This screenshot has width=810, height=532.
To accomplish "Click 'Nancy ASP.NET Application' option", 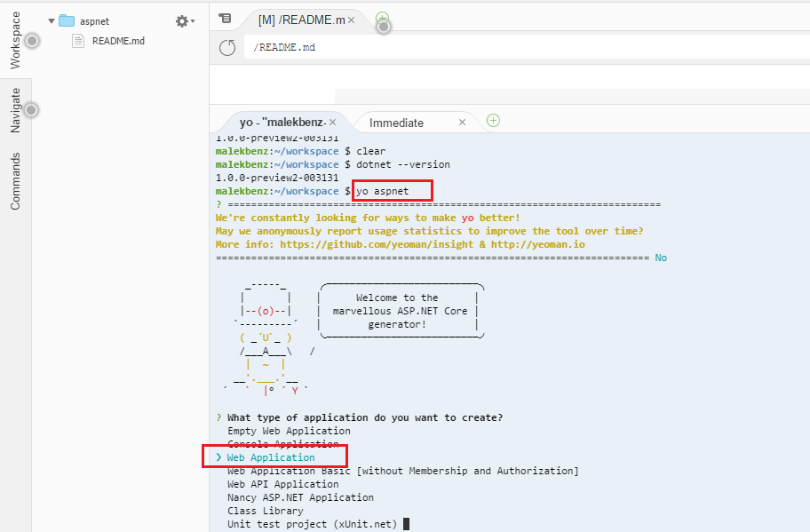I will coord(301,497).
